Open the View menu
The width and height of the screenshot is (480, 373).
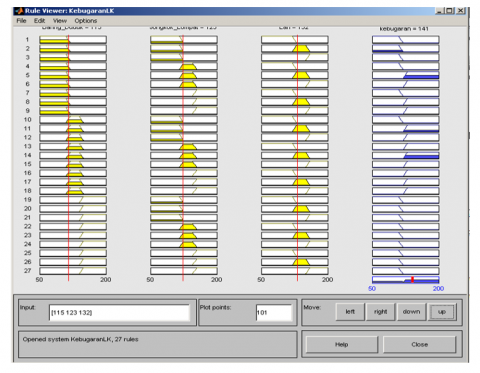click(60, 21)
